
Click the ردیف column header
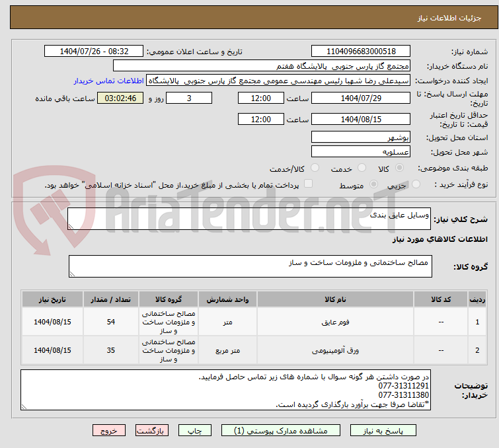(477, 299)
